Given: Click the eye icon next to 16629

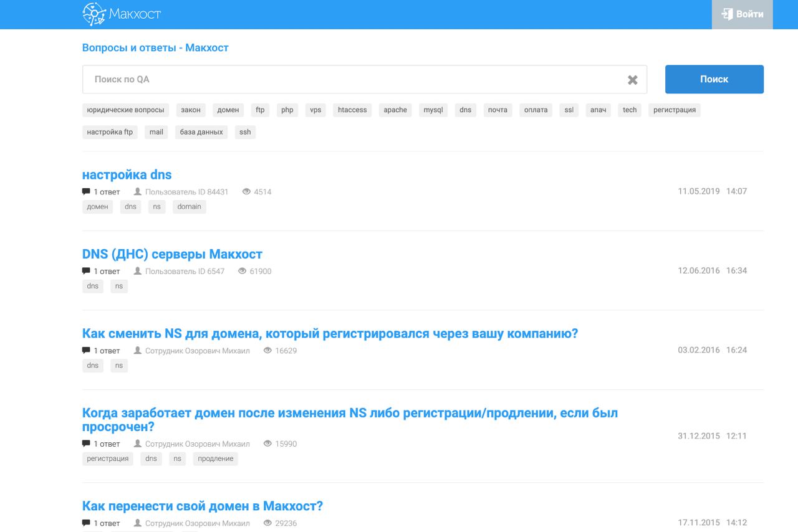Looking at the screenshot, I should click(x=268, y=350).
